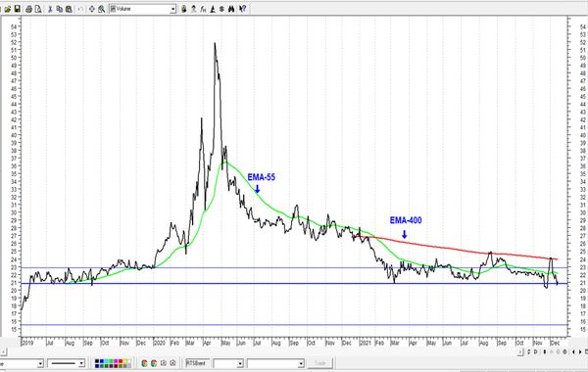Click the copy icon in toolbar
588x372 pixels.
(x=59, y=9)
